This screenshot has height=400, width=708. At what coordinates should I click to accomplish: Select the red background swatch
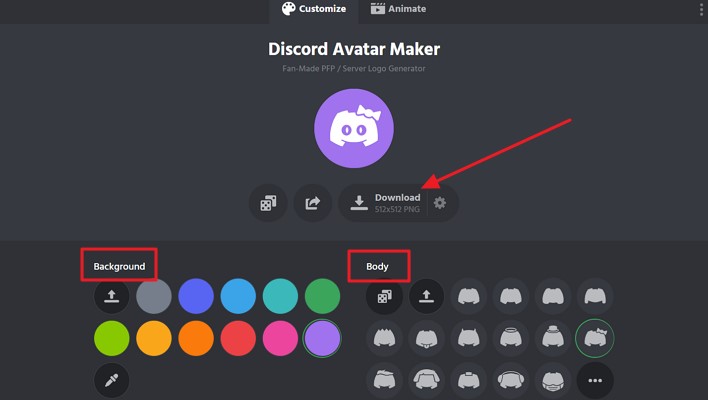238,338
